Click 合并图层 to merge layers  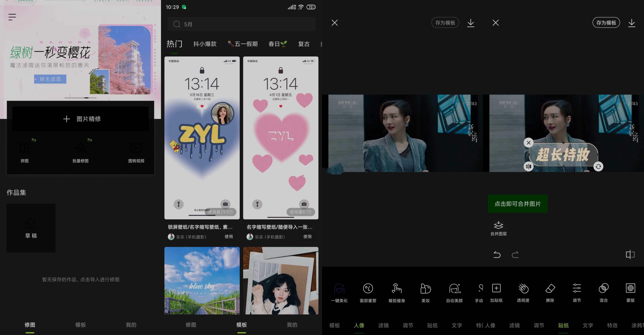coord(498,228)
